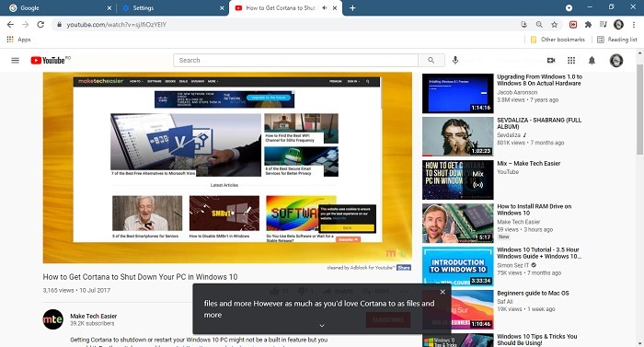Open the Reading list
This screenshot has width=644, height=347.
(x=617, y=40)
